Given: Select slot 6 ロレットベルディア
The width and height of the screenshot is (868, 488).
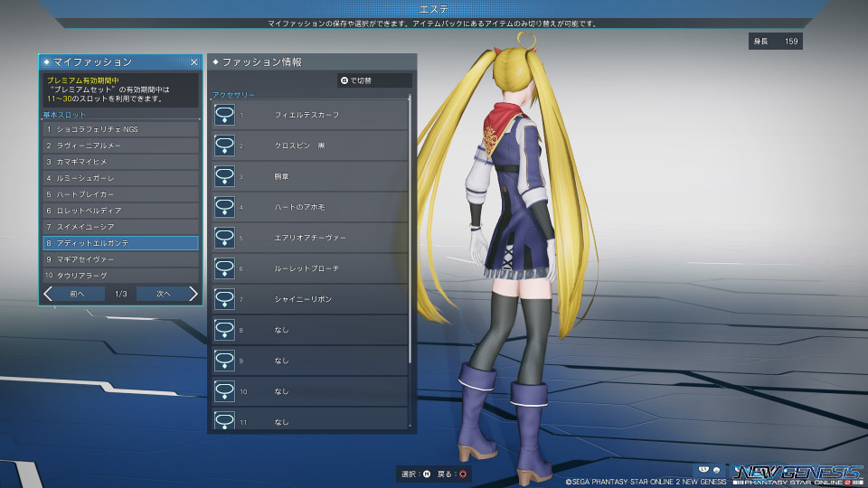Looking at the screenshot, I should [120, 211].
